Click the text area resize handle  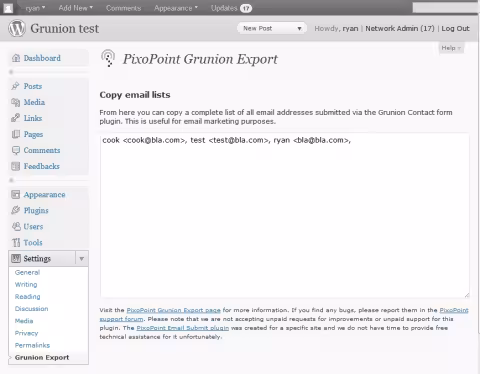pyautogui.click(x=467, y=295)
